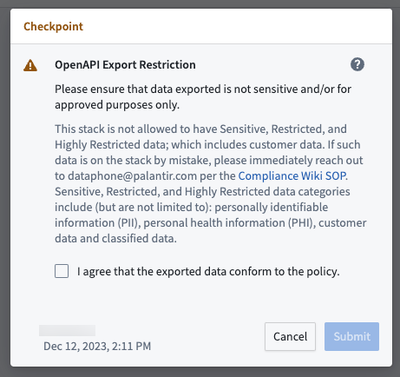Viewport: 400px width, 377px height.
Task: Cancel the checkpoint dialog
Action: tap(290, 336)
